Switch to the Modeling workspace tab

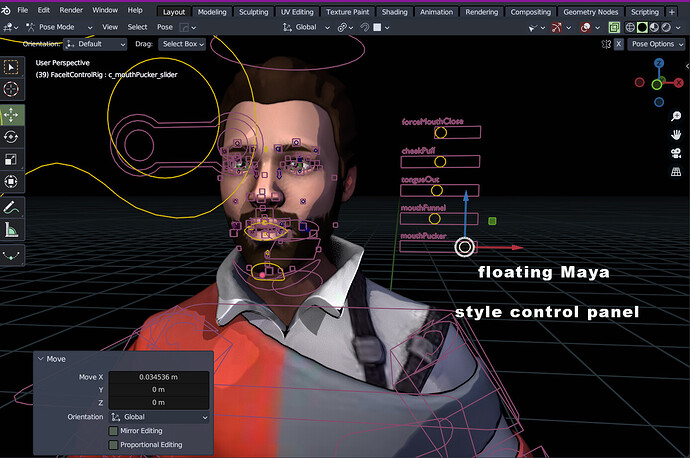[212, 12]
